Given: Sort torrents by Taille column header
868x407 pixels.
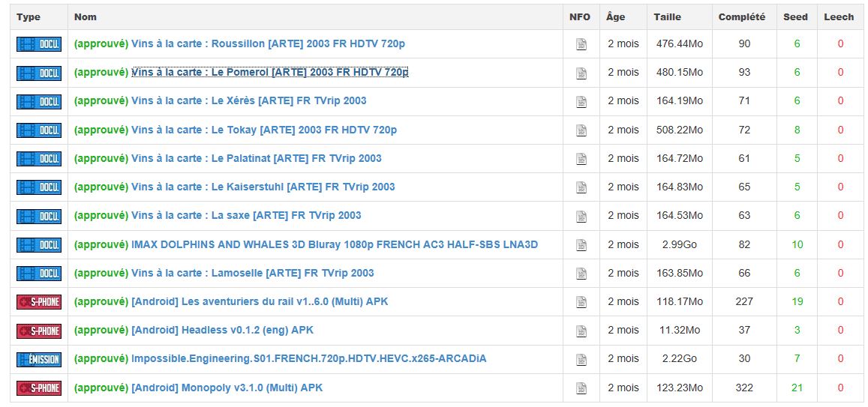Looking at the screenshot, I should pos(667,16).
